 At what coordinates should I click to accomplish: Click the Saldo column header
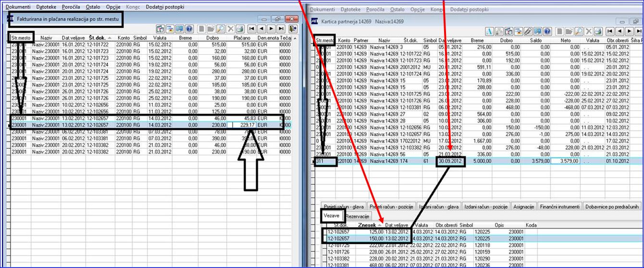(536, 41)
